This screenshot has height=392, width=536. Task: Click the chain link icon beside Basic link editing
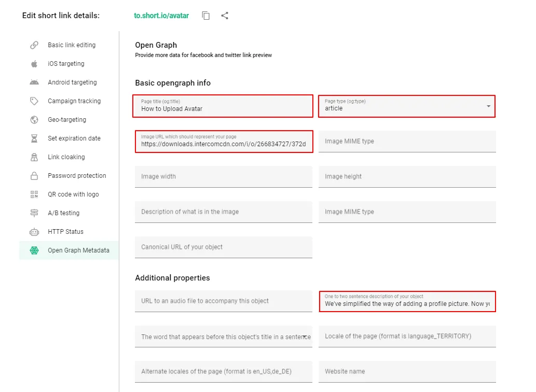(x=34, y=45)
